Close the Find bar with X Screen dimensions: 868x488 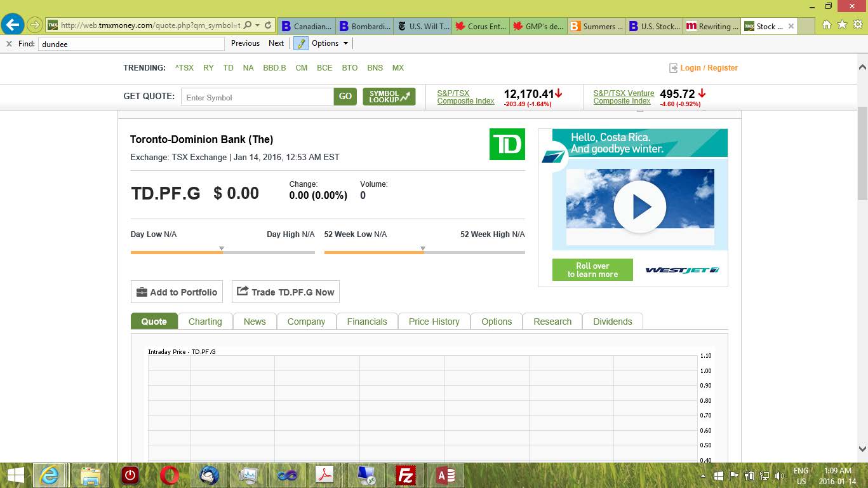pos(9,44)
